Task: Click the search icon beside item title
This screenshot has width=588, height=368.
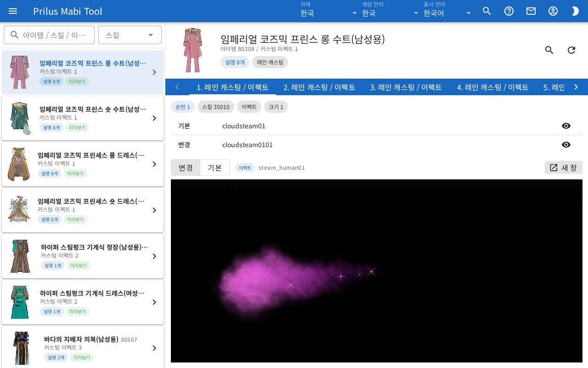Action: tap(549, 50)
